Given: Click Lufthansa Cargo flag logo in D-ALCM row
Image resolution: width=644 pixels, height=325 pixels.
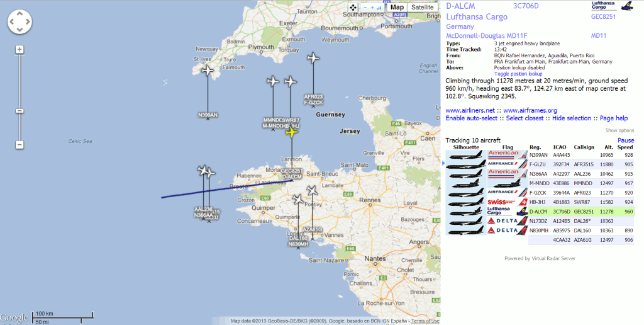Looking at the screenshot, I should (x=508, y=212).
